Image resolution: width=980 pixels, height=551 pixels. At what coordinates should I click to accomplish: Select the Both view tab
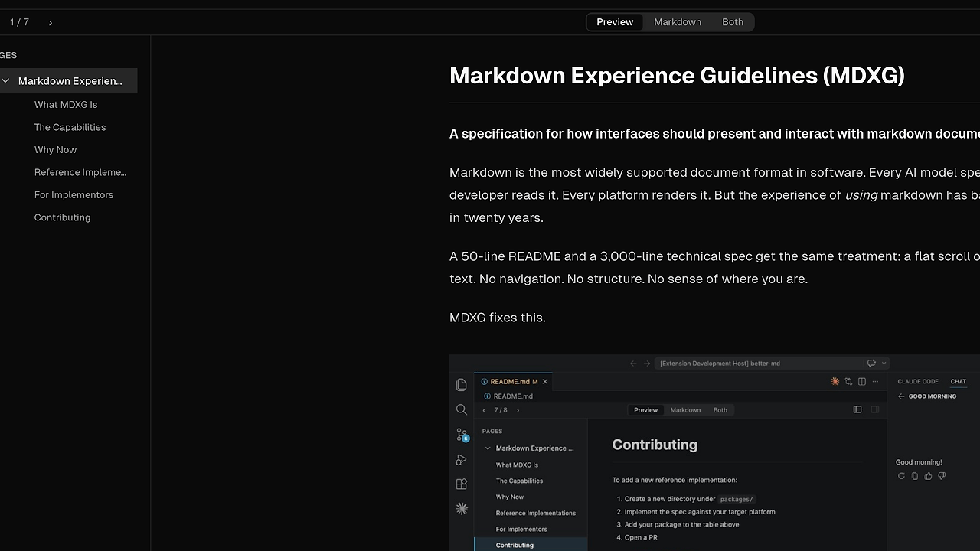[733, 22]
